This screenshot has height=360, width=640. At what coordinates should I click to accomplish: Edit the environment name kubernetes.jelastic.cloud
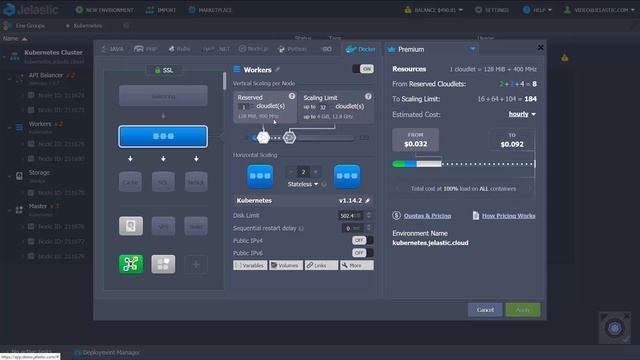pos(430,243)
